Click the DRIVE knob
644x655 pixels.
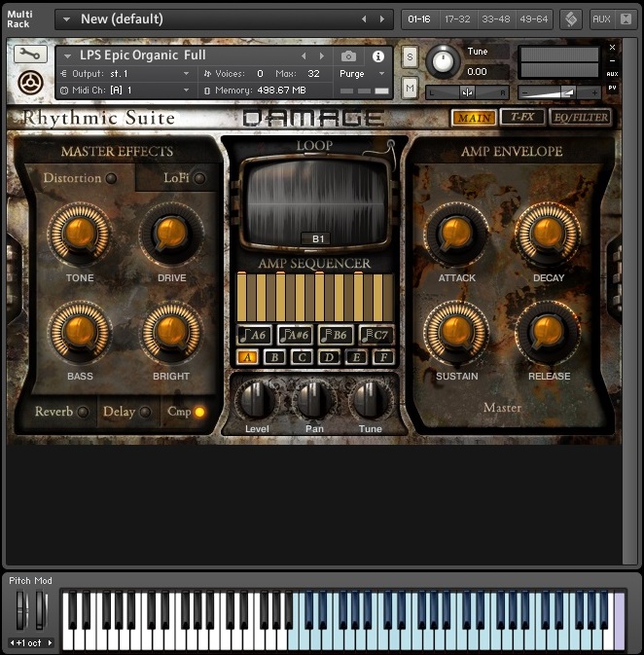171,234
